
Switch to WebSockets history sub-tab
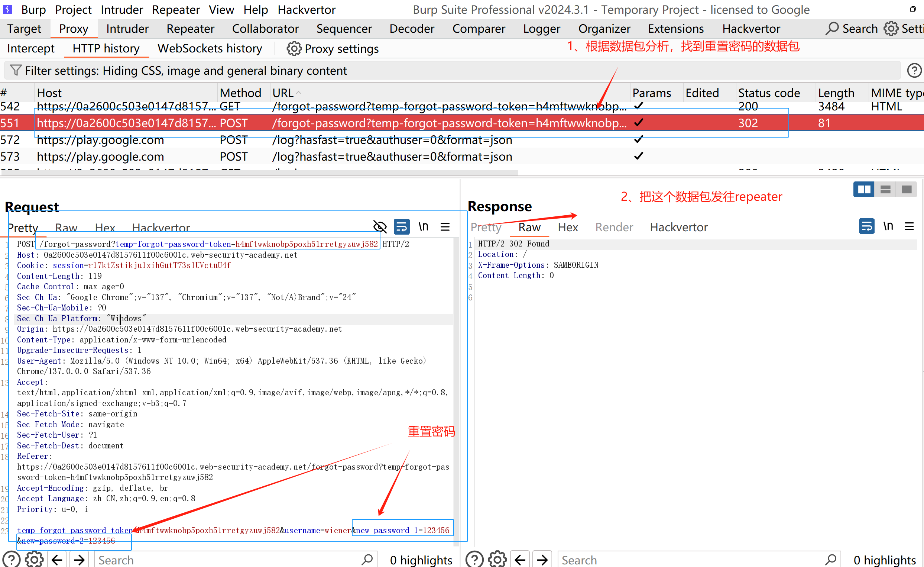point(210,48)
